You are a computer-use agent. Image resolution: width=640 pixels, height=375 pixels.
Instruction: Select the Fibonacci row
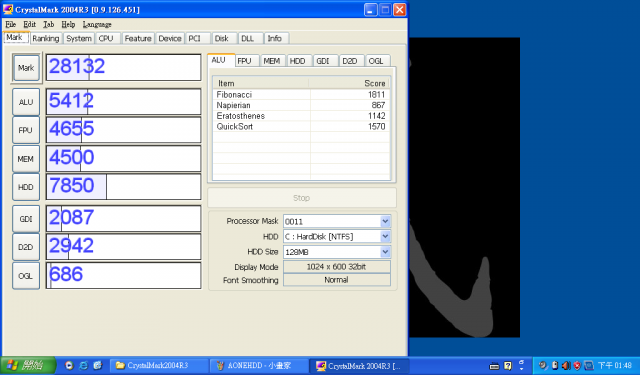(x=302, y=95)
